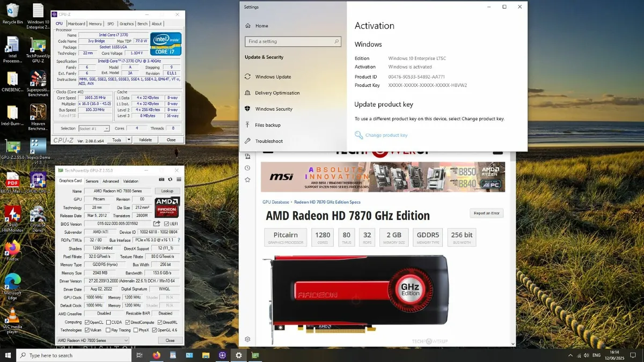
Task: Click the gear icon at Edge sidebar bottom
Action: pyautogui.click(x=247, y=339)
